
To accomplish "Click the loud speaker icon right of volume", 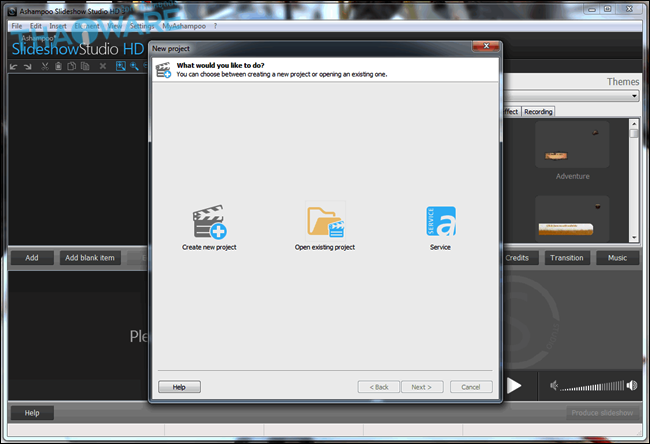I will click(632, 386).
